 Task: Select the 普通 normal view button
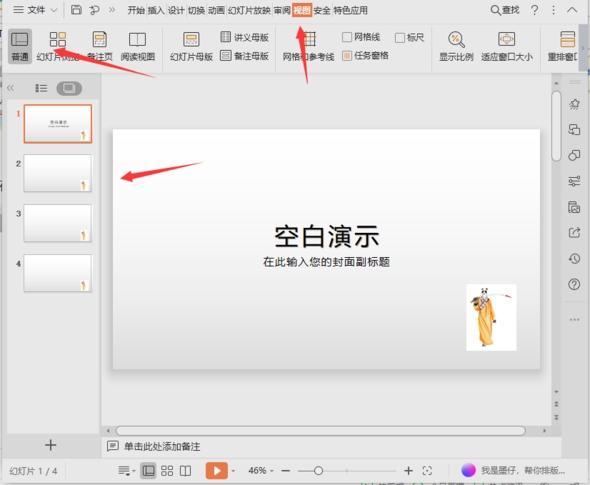[20, 46]
